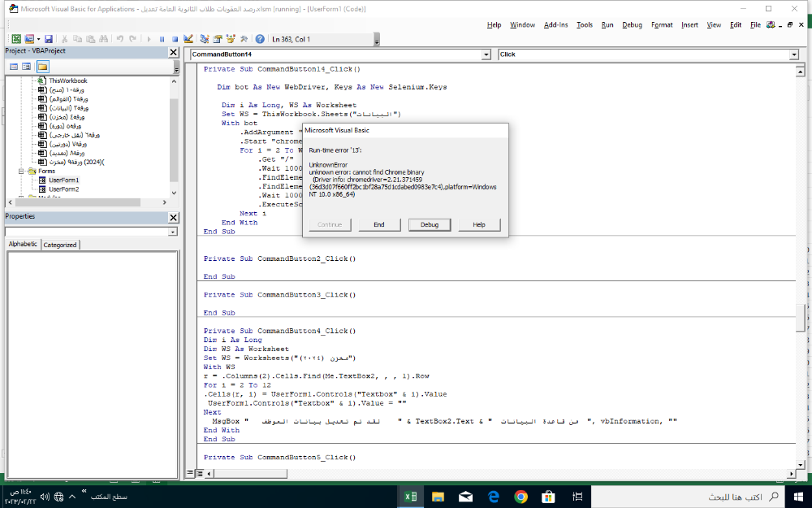Switch to Procedure View at code window bottom
812x508 pixels.
tap(190, 473)
